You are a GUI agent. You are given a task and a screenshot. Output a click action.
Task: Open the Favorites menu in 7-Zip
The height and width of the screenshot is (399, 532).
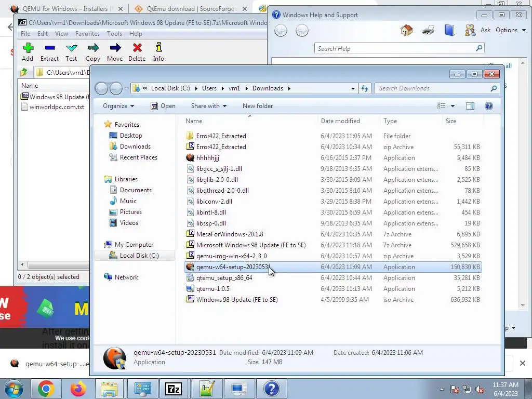pyautogui.click(x=87, y=34)
